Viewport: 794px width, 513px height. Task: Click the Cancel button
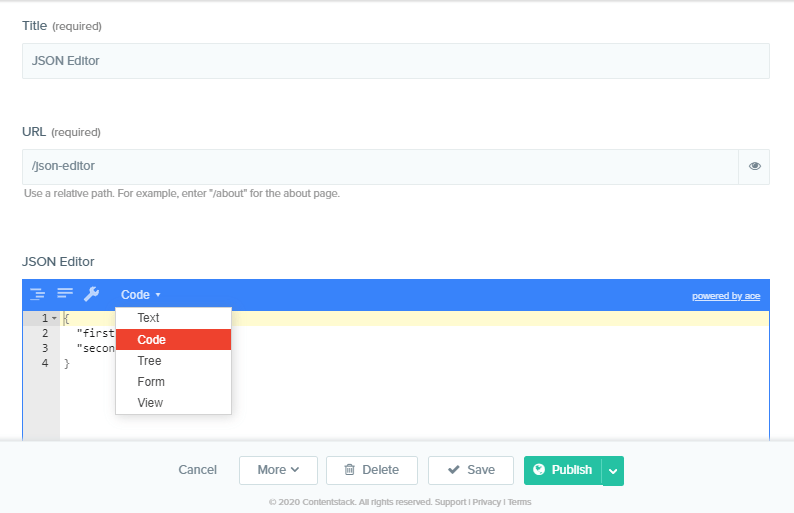tap(197, 470)
